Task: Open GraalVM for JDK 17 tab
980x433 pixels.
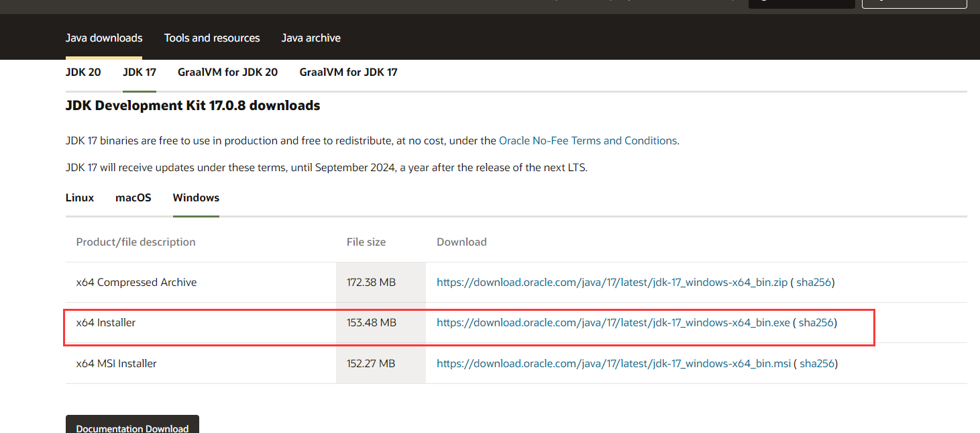Action: (x=348, y=72)
